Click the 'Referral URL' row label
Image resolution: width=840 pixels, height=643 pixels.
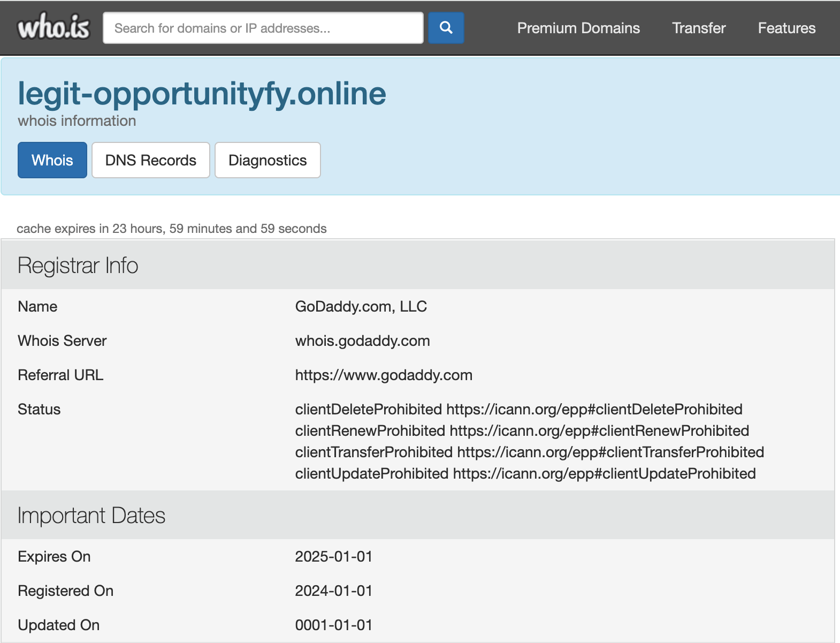(x=60, y=375)
